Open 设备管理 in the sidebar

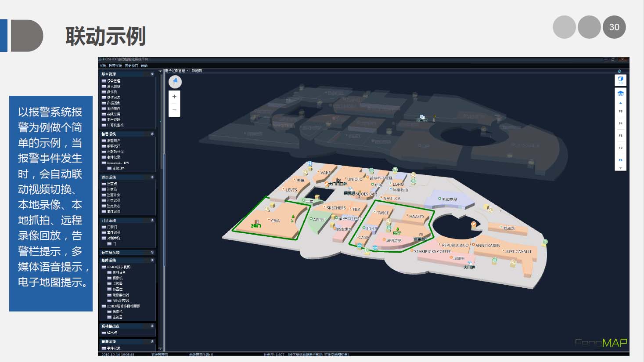pos(113,81)
